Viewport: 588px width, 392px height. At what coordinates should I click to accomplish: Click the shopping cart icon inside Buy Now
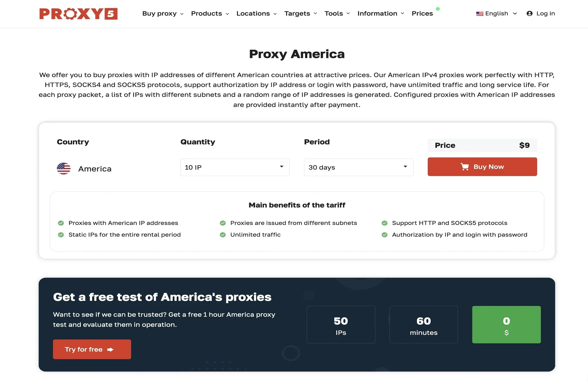coord(465,166)
